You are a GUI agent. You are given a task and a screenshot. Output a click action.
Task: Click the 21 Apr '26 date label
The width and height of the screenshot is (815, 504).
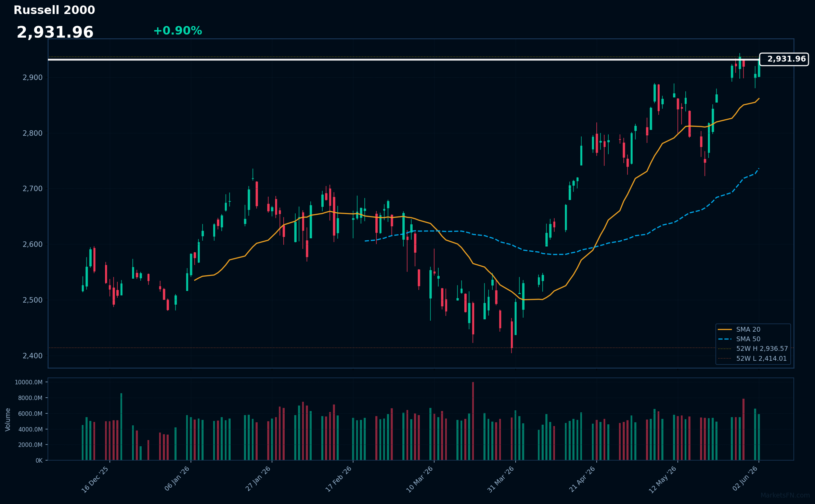pos(582,479)
